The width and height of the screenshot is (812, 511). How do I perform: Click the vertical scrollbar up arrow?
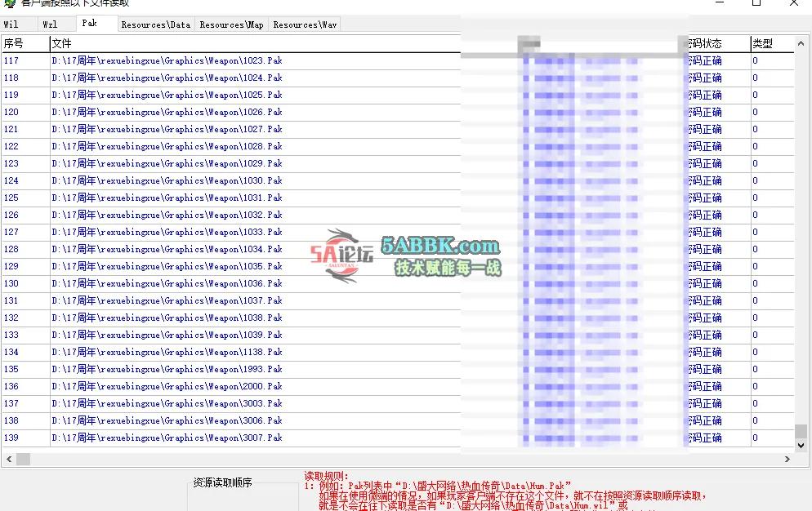(x=801, y=43)
